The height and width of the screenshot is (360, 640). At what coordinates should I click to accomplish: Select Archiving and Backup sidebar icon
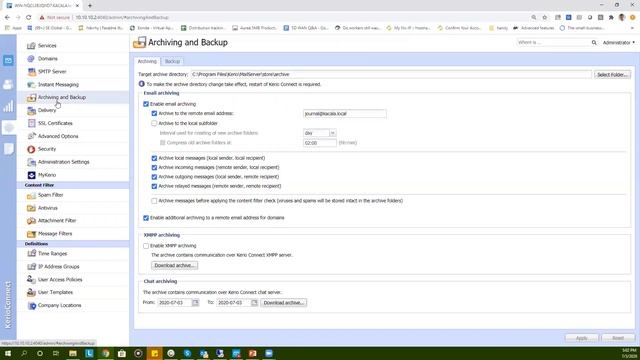click(31, 98)
